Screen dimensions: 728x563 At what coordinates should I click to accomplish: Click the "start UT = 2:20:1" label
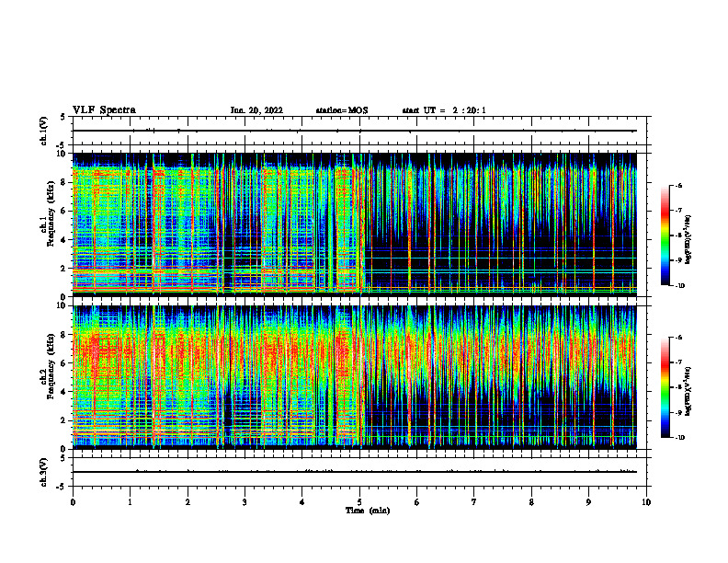click(x=444, y=110)
